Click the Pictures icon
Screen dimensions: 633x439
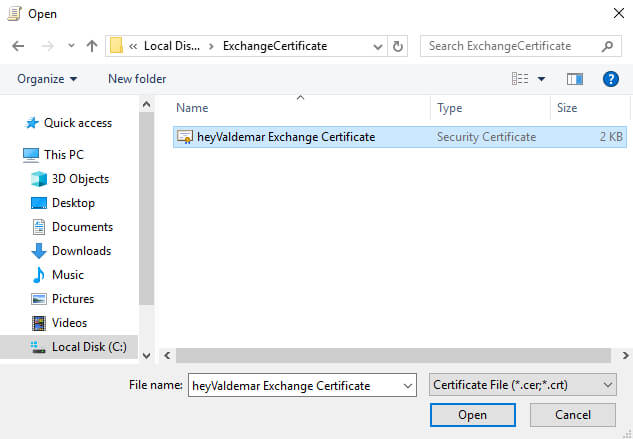[x=39, y=299]
